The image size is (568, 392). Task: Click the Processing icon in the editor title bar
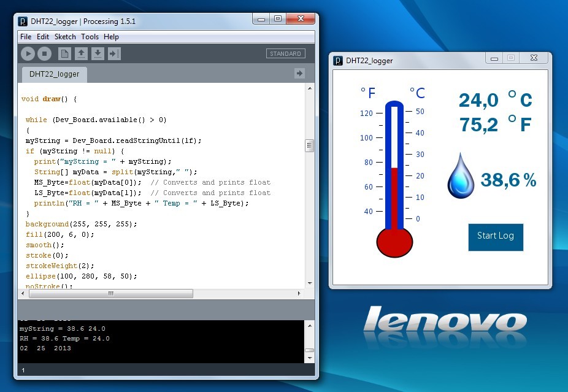point(23,21)
